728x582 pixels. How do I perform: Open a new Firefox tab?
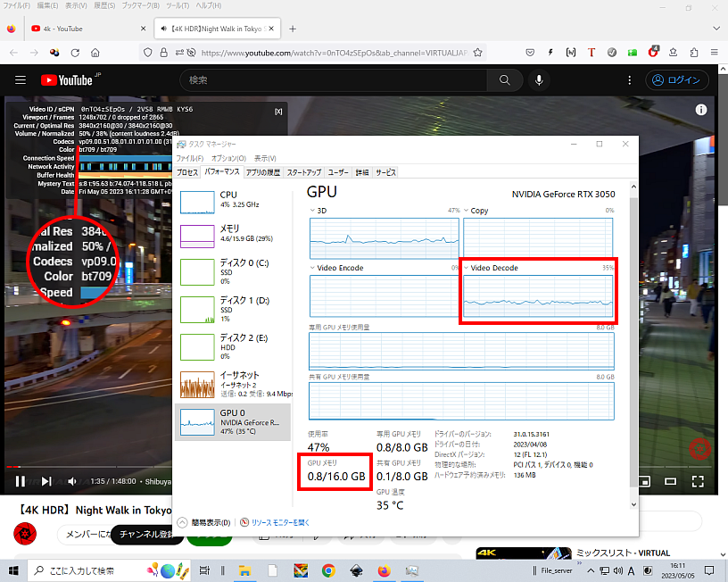tap(293, 29)
